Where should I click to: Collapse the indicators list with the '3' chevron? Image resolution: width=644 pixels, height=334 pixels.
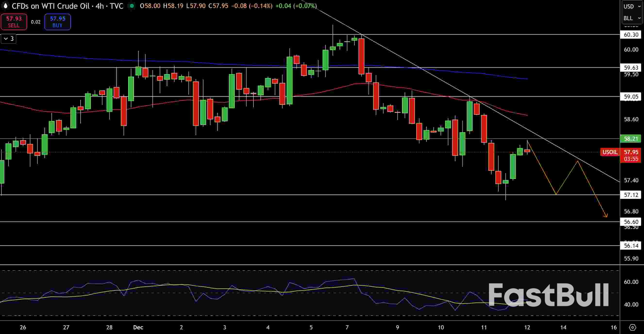pyautogui.click(x=8, y=39)
